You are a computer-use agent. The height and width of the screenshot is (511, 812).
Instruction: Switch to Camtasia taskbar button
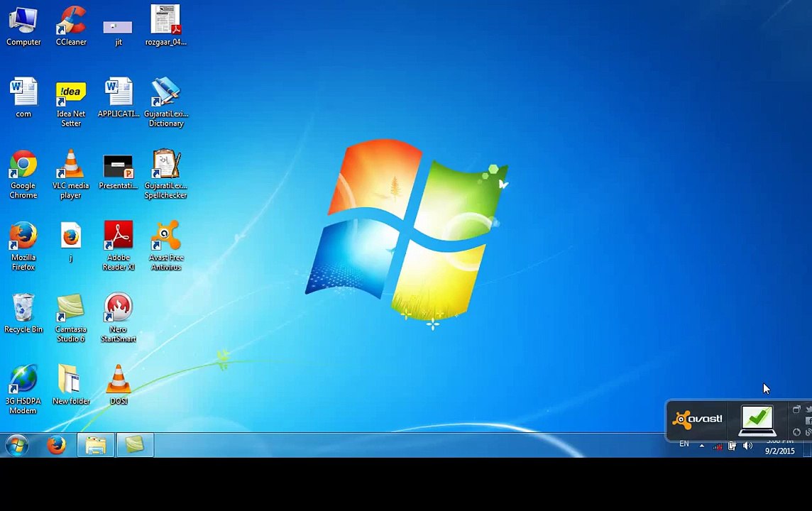[x=135, y=445]
